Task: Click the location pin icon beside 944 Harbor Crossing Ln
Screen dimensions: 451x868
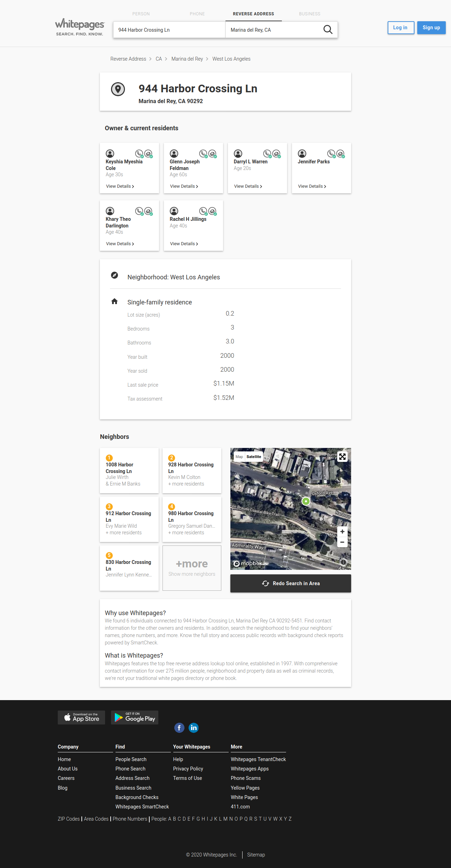Action: coord(118,89)
